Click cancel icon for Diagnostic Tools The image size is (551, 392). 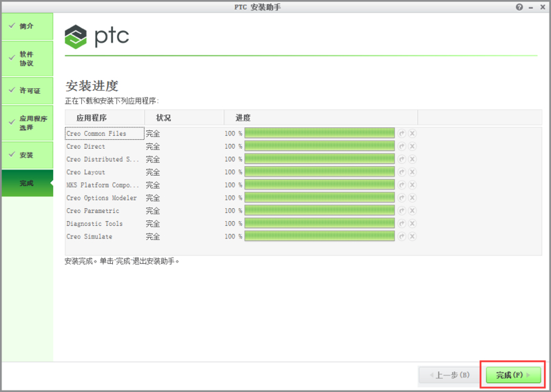(412, 224)
